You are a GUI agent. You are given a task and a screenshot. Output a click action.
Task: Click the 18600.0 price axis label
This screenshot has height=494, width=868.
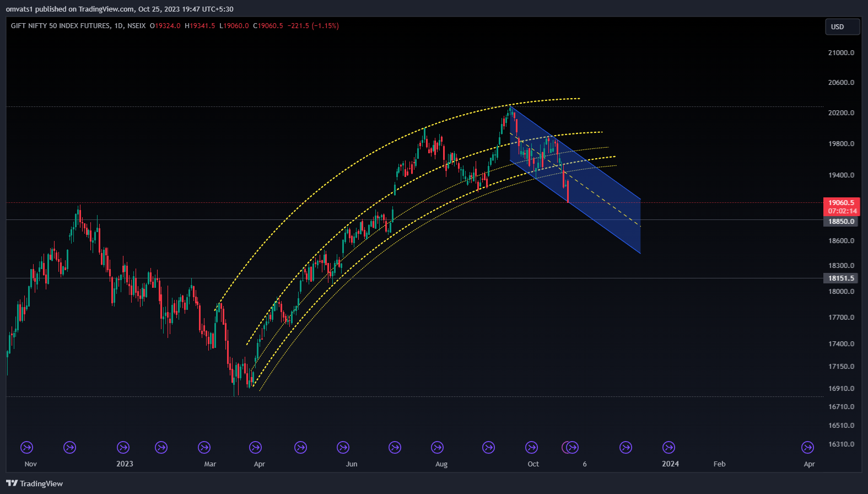[x=841, y=241]
